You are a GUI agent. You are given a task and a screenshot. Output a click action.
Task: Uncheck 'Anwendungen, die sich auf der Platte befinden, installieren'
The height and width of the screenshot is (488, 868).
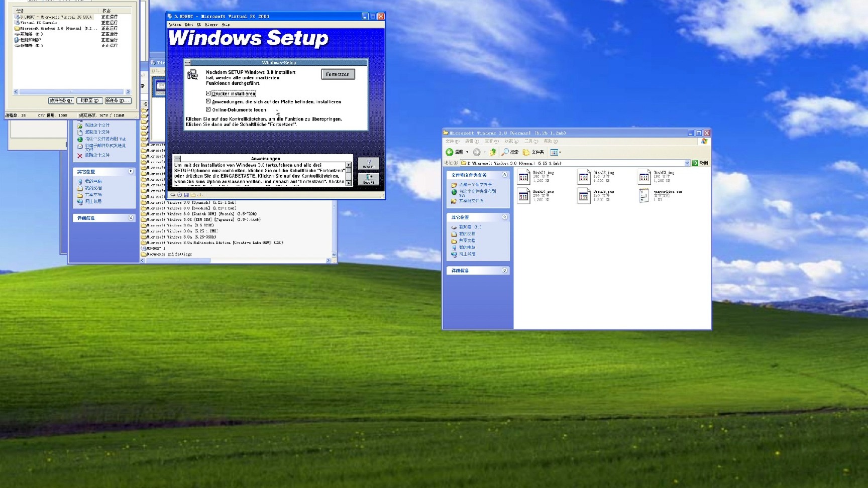tap(208, 101)
